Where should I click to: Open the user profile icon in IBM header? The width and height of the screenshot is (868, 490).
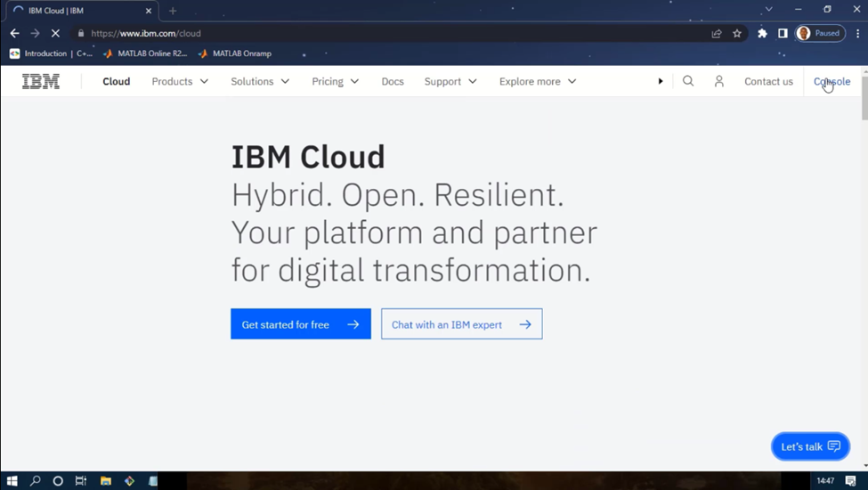coord(719,81)
